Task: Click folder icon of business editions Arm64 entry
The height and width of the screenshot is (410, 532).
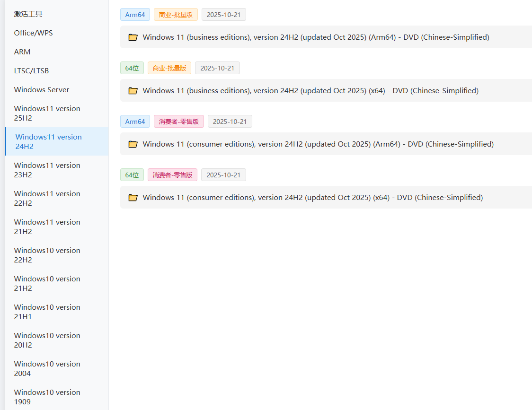Action: pos(133,37)
